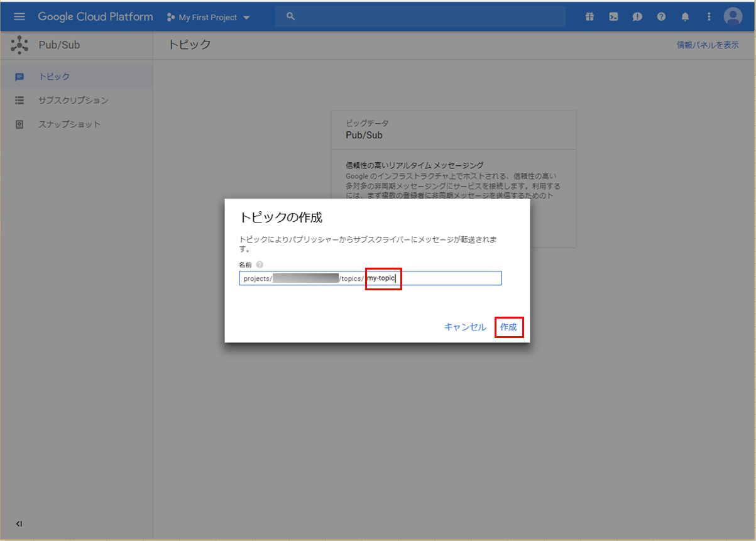Open the user account avatar
This screenshot has height=541, width=756.
[733, 17]
